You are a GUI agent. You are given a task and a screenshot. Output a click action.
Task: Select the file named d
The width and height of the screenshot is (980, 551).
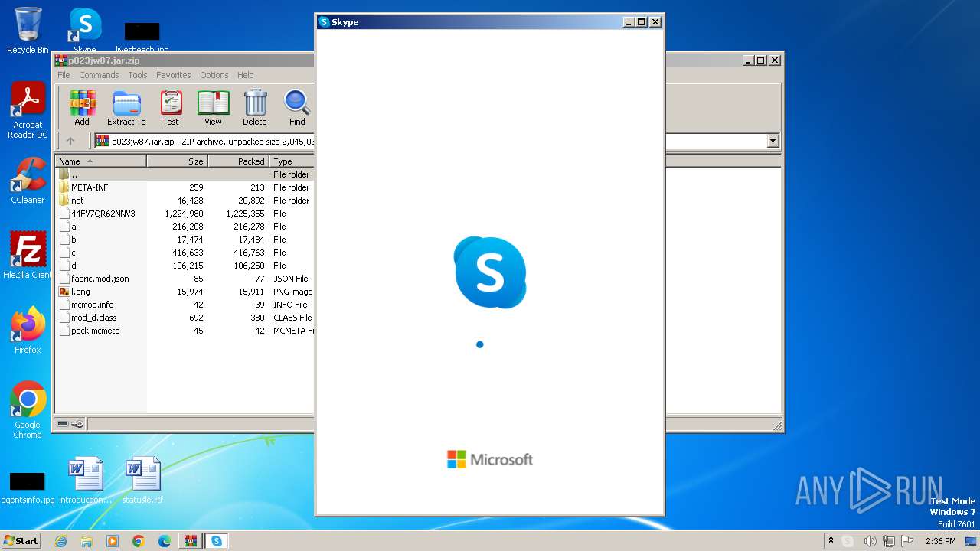[x=185, y=266]
